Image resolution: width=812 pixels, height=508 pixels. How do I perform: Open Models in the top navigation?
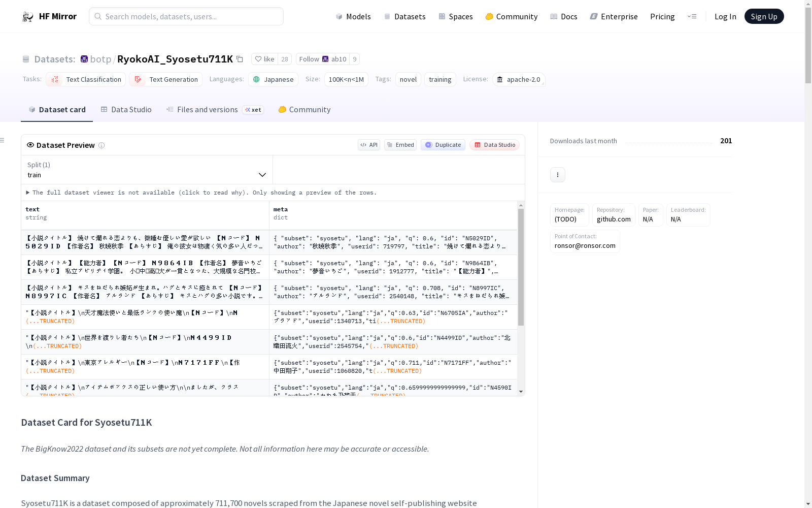point(353,17)
